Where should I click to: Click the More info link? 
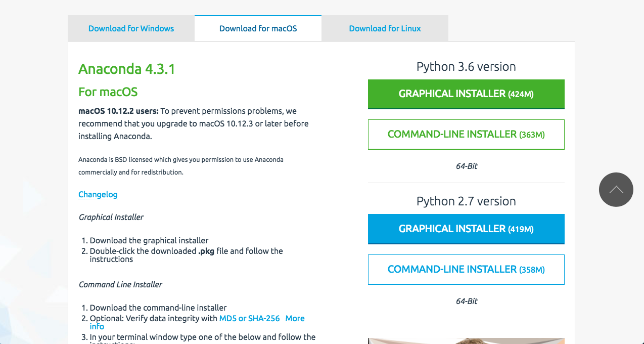pos(294,318)
